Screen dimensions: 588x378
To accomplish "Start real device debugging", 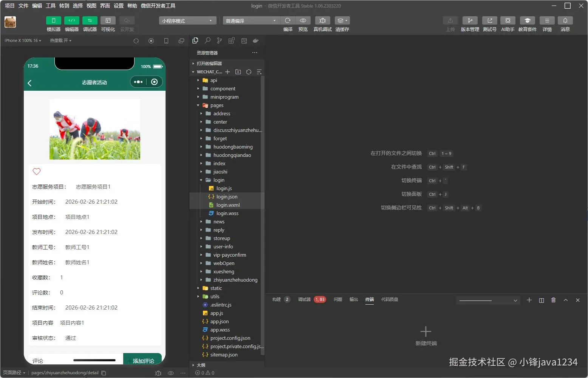I will click(322, 20).
